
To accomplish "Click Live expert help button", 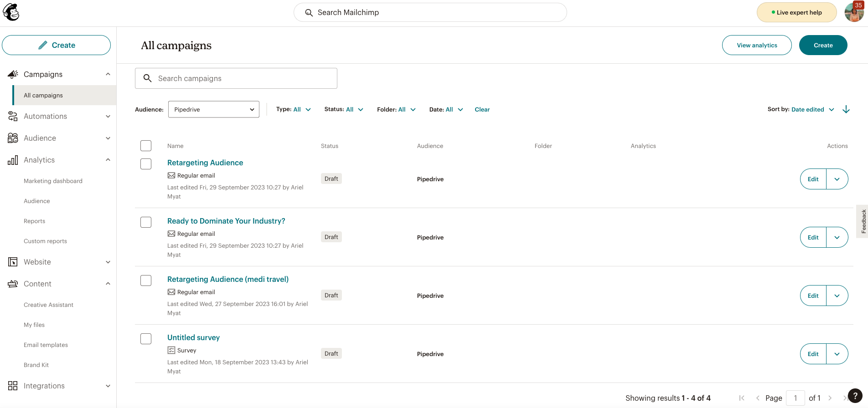I will 796,12.
